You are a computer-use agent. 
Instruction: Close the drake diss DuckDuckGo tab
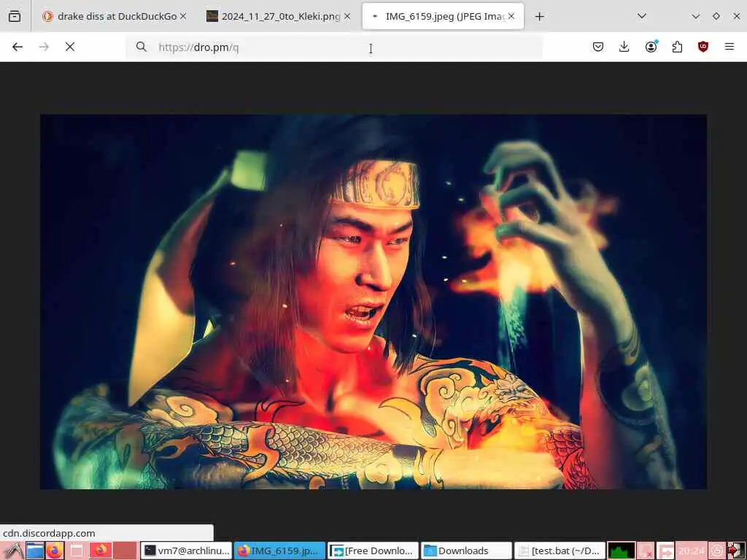pyautogui.click(x=183, y=16)
